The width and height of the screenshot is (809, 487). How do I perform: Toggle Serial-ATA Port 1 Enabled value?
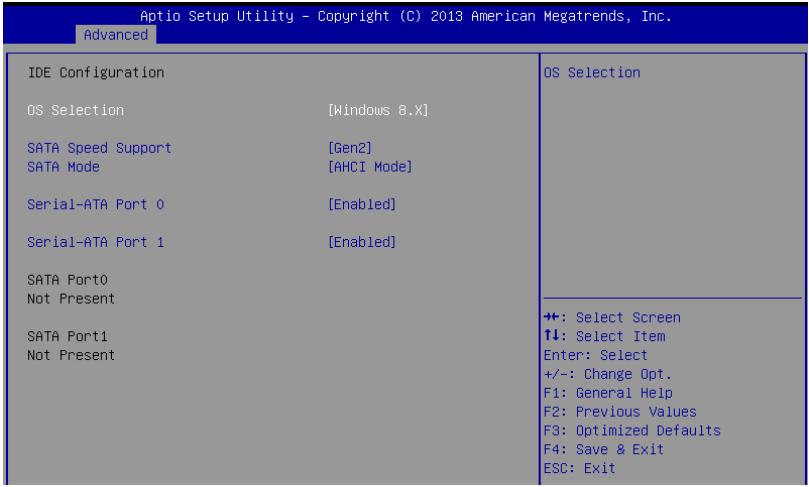(x=362, y=242)
